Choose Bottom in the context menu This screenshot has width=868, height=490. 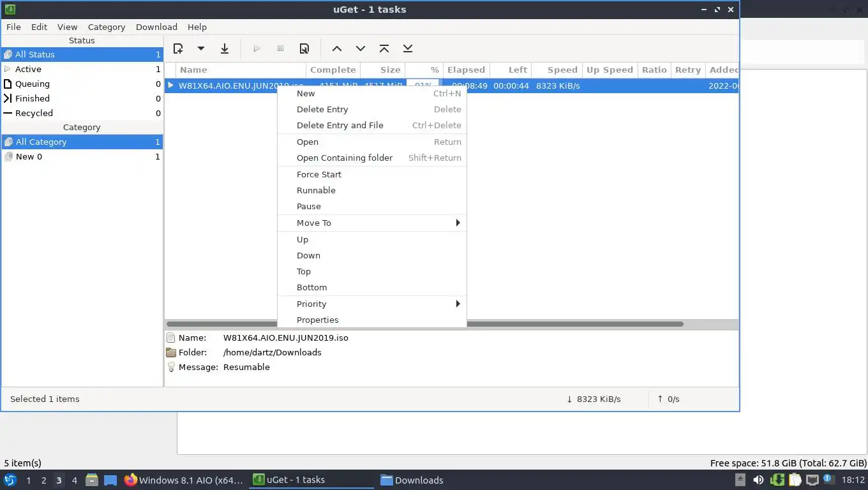pos(372,287)
